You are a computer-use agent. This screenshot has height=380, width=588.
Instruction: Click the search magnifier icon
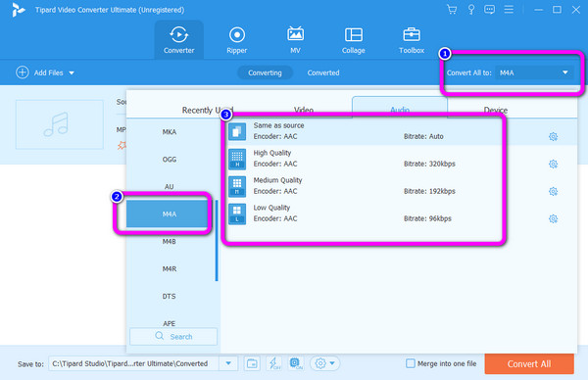(x=160, y=336)
